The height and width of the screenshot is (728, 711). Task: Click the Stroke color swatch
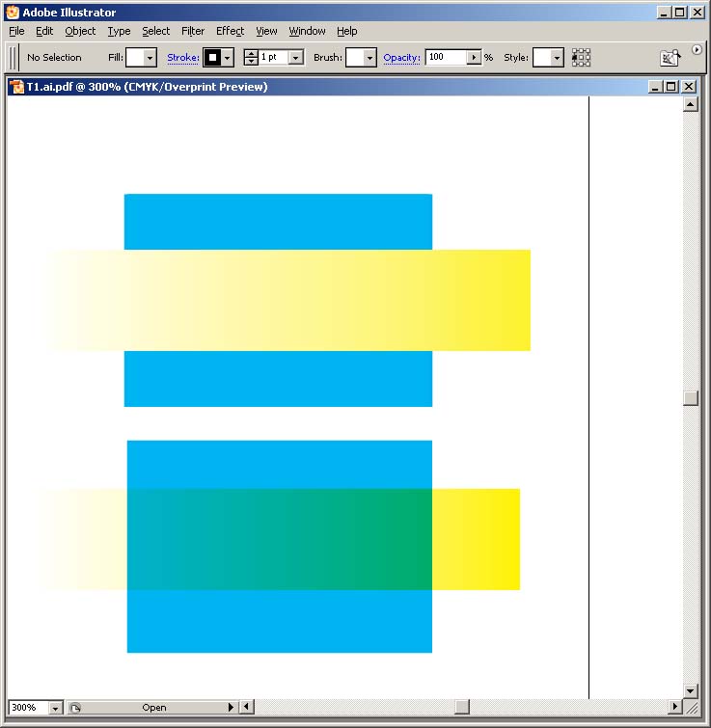pos(212,58)
